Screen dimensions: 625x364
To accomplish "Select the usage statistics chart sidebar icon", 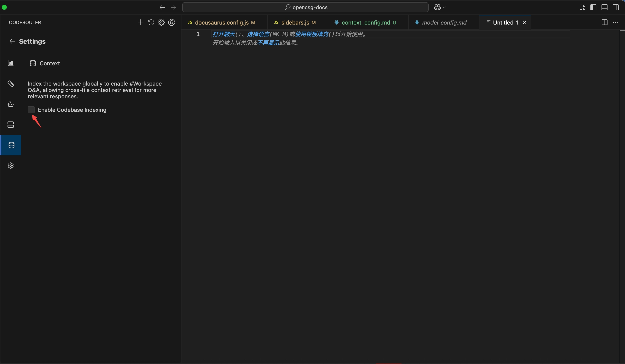I will pyautogui.click(x=11, y=63).
